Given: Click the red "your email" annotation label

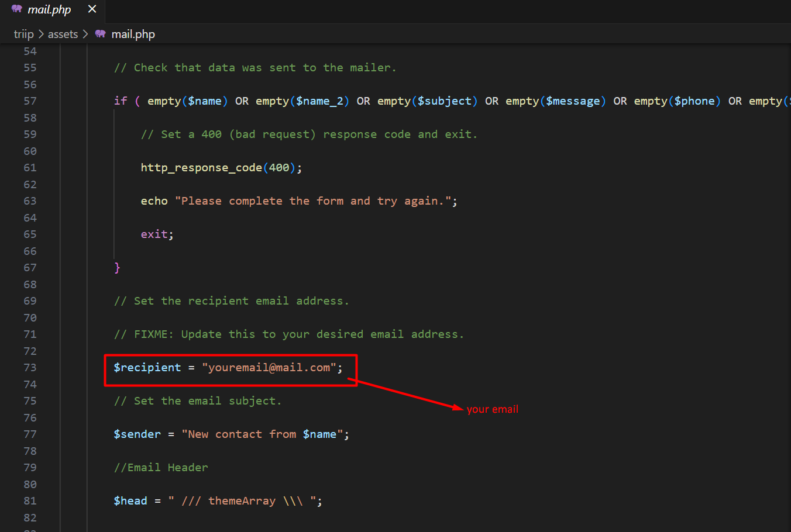Looking at the screenshot, I should 492,409.
